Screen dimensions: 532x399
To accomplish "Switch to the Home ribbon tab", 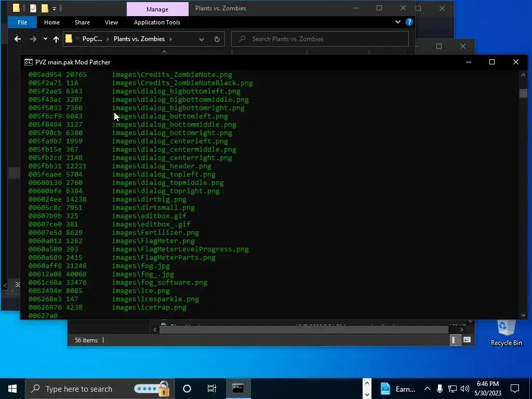I will (x=52, y=22).
